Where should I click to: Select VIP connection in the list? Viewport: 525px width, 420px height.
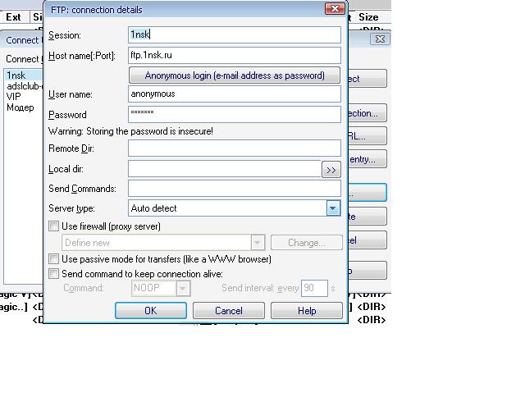tap(15, 97)
